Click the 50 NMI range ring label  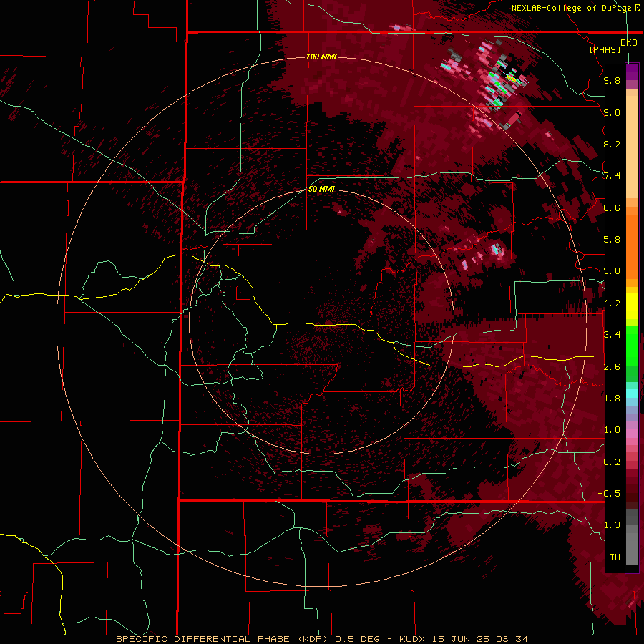[321, 189]
